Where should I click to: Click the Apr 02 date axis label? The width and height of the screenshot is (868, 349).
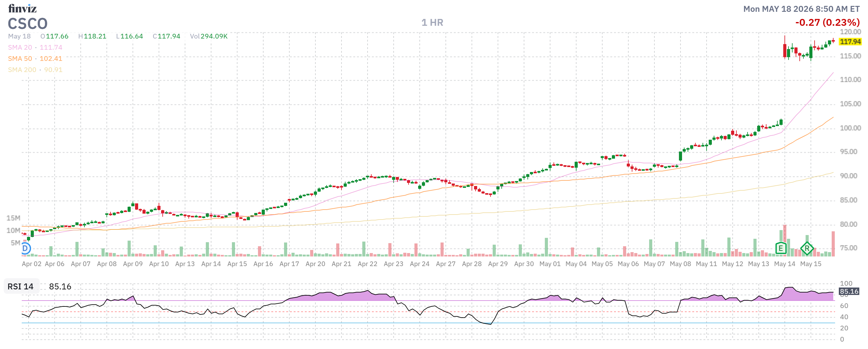32,264
